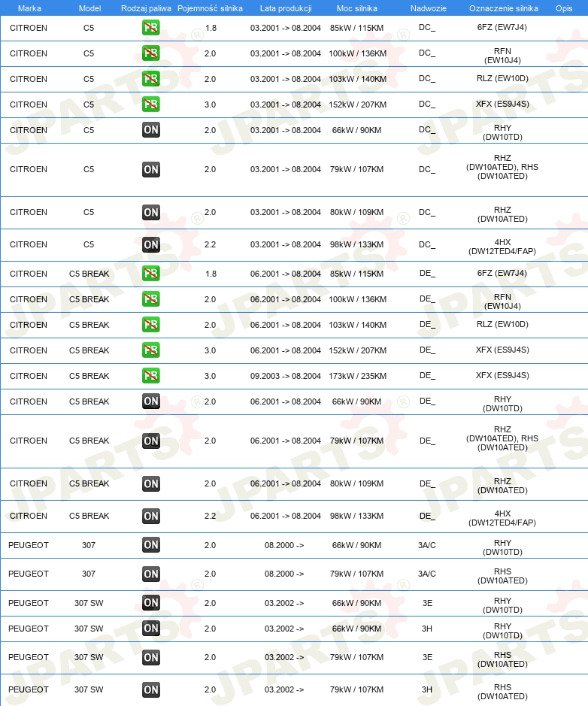
Task: Select RHS (DW10ATED) in the Peugeot 307 3A/C row
Action: point(502,576)
